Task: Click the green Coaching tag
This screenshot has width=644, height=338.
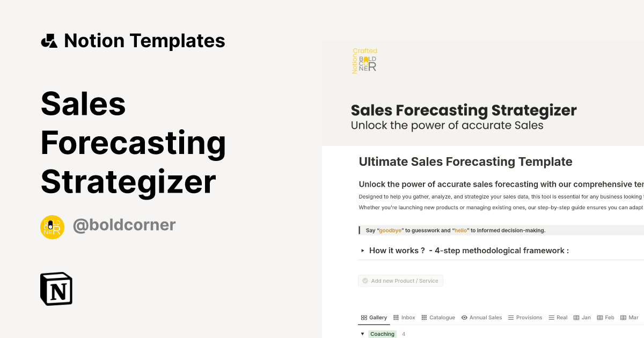Action: click(x=382, y=333)
